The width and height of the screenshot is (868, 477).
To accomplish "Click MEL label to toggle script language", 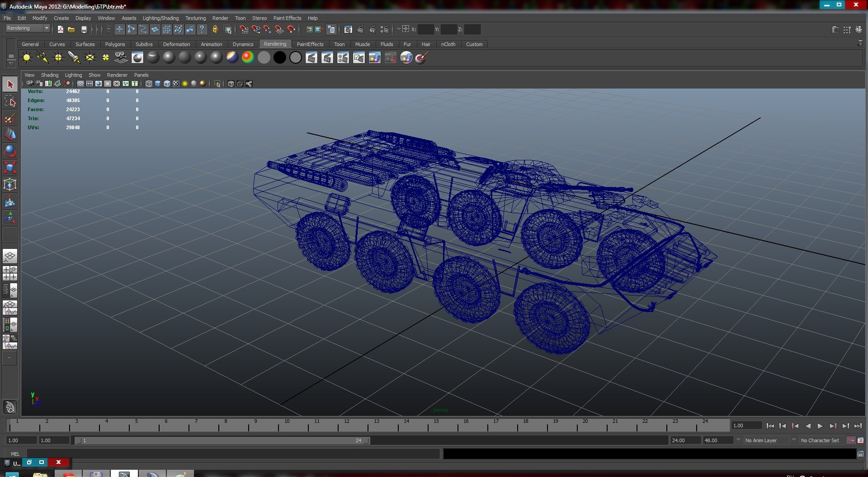I will pyautogui.click(x=15, y=454).
